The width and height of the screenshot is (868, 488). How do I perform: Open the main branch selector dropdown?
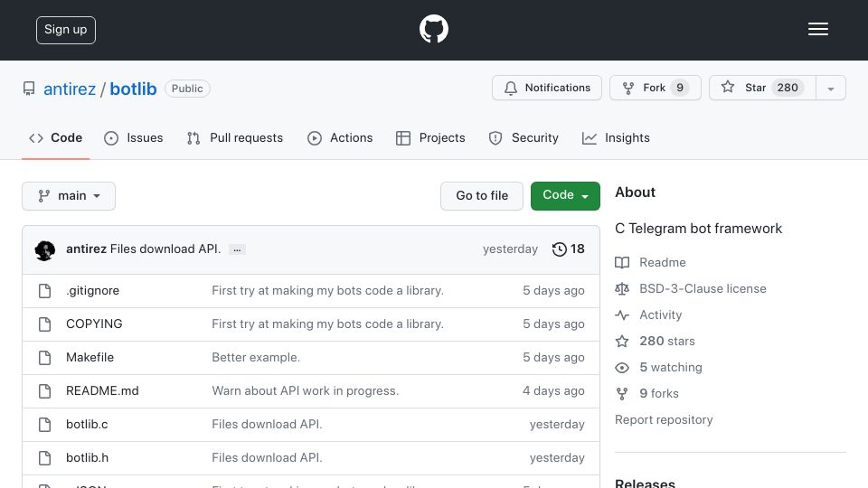69,196
